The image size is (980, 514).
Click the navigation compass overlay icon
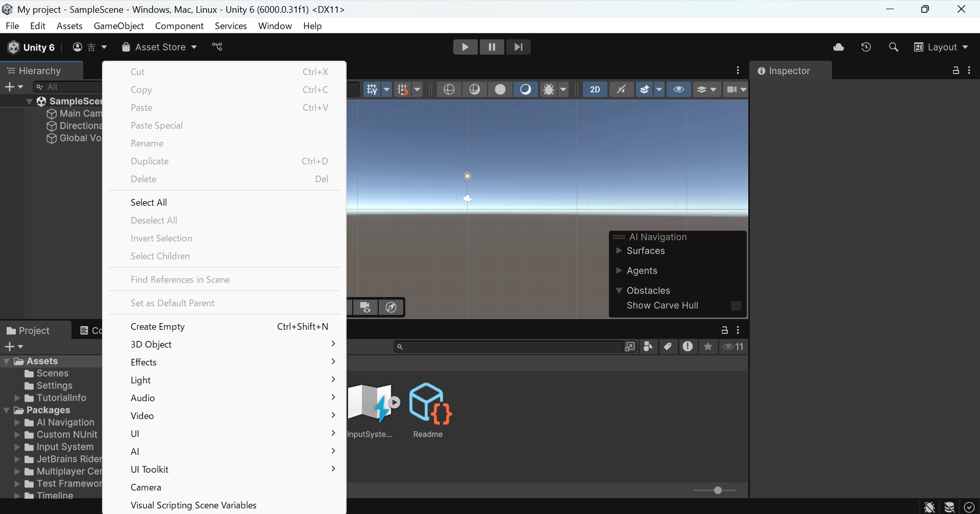[x=391, y=307]
